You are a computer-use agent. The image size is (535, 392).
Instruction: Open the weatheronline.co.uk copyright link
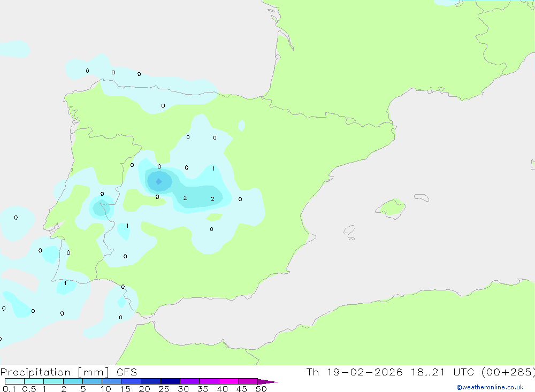[x=490, y=387]
